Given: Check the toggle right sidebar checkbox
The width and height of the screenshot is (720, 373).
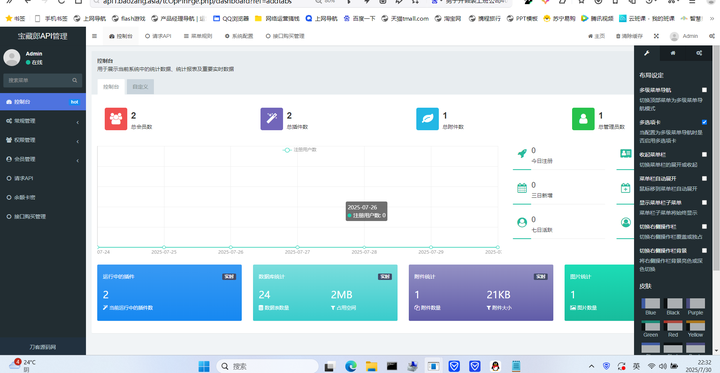Looking at the screenshot, I should click(x=704, y=226).
